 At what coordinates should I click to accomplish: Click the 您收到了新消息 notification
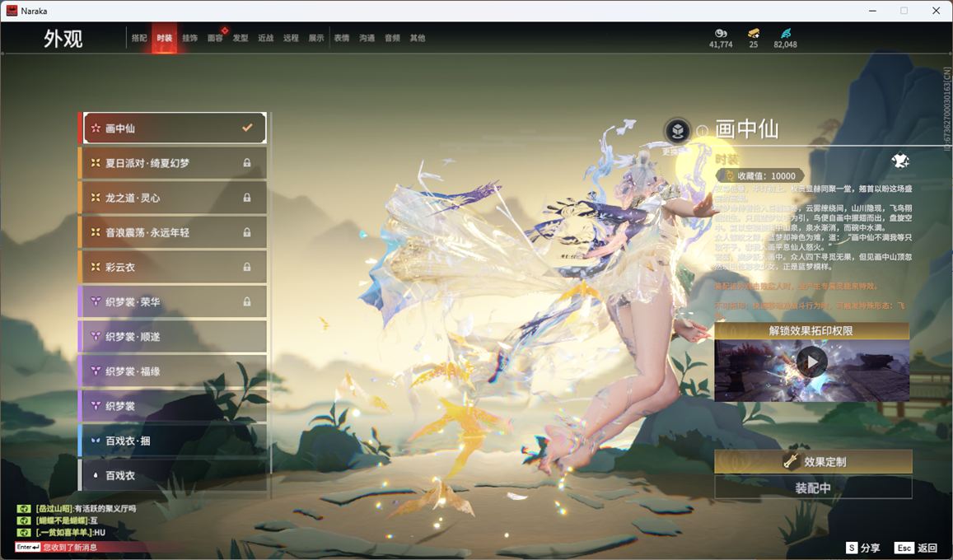click(x=70, y=548)
